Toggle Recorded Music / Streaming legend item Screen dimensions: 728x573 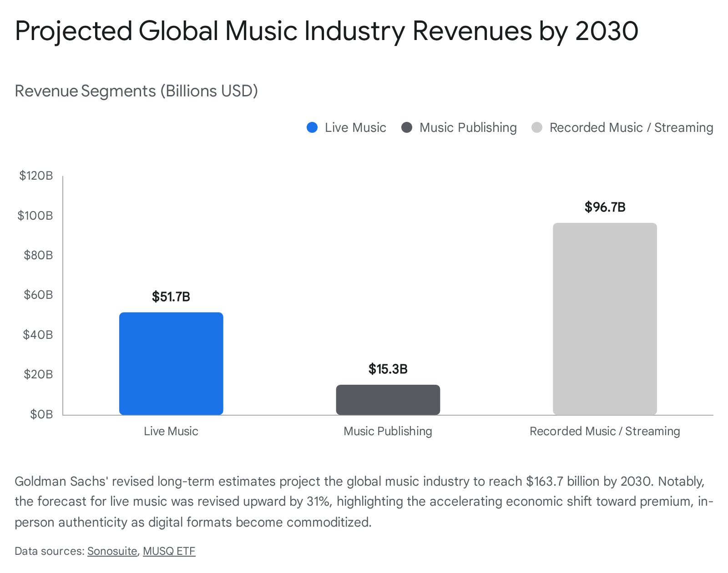point(622,128)
